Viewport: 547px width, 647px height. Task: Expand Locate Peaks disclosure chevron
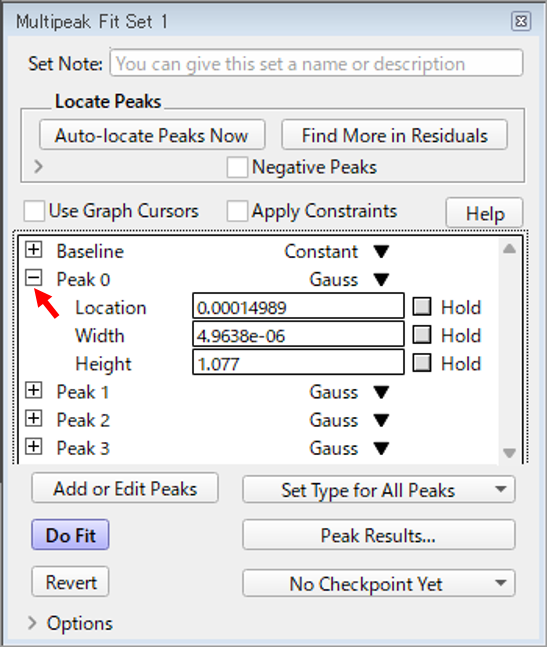coord(38,167)
